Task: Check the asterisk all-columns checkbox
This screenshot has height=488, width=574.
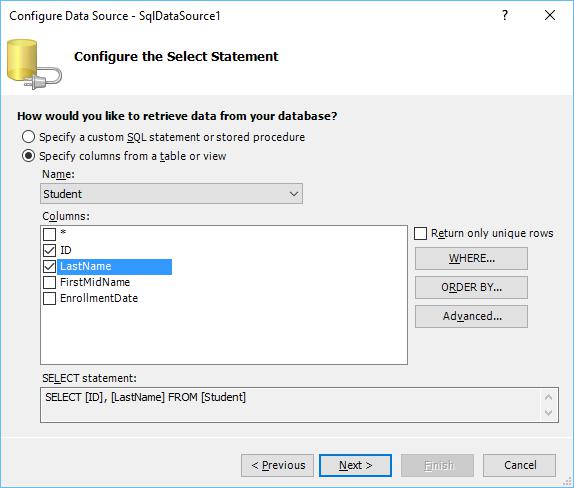Action: [x=49, y=234]
